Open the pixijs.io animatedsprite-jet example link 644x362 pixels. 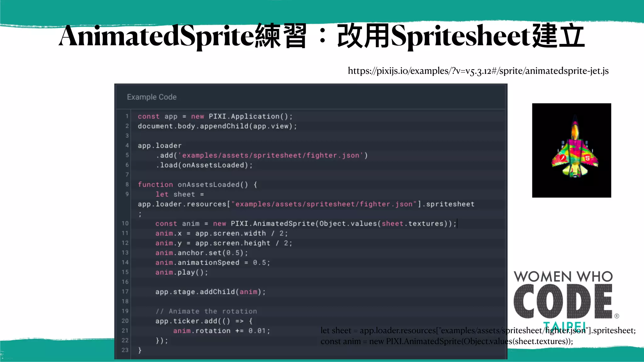coord(478,71)
